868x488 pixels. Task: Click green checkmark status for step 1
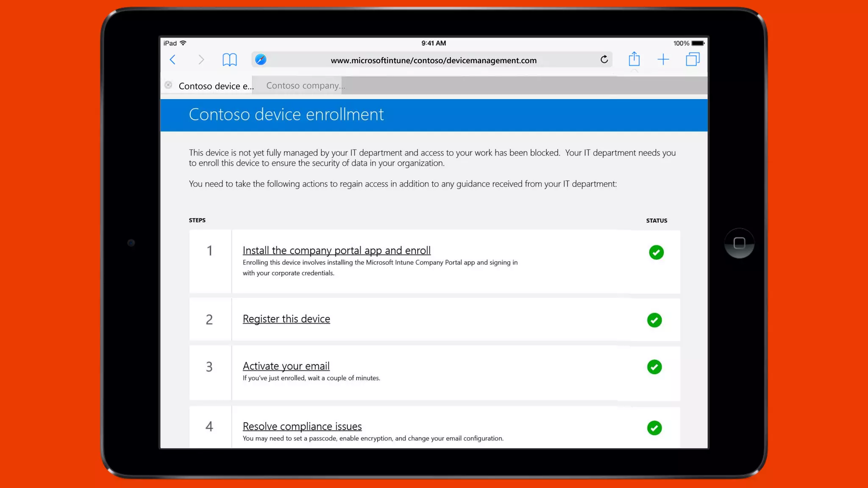[656, 252]
